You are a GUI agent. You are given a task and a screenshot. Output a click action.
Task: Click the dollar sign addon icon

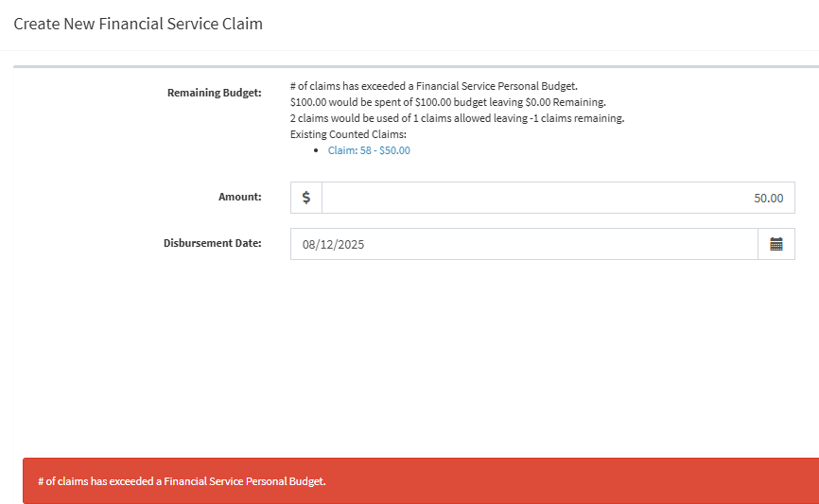pyautogui.click(x=305, y=198)
